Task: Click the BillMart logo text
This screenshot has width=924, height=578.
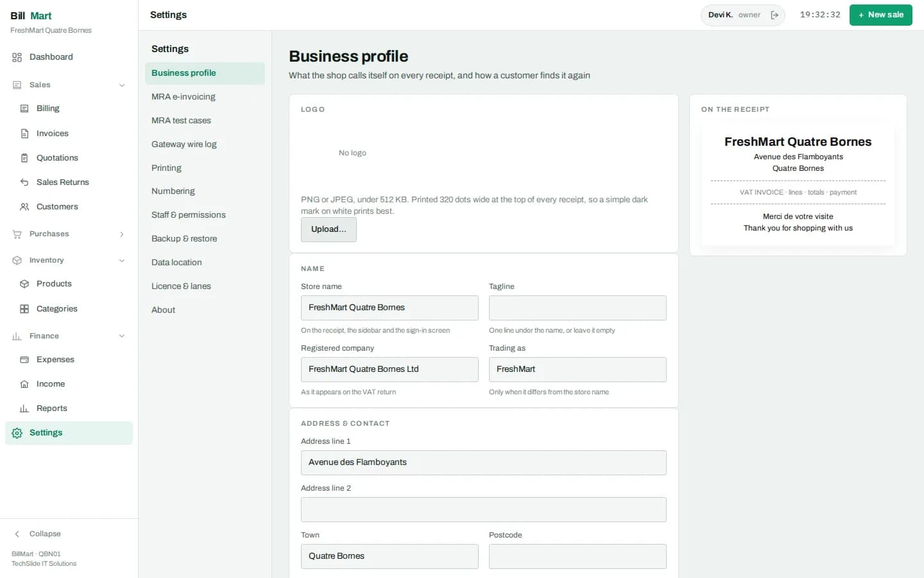Action: pyautogui.click(x=31, y=16)
